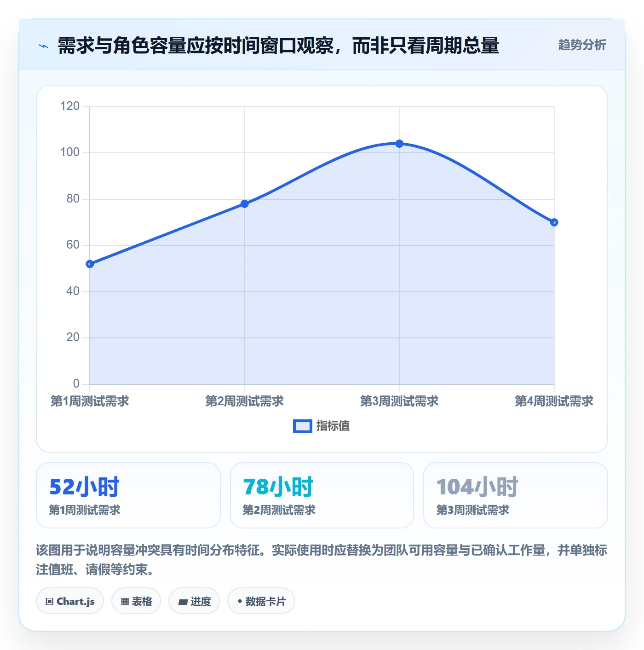The image size is (644, 650).
Task: Click the grid icon in 表格 tag
Action: click(125, 602)
